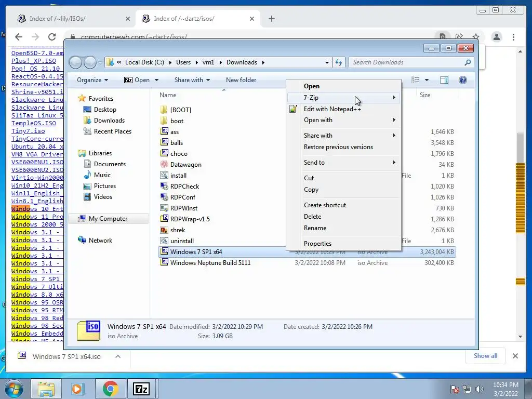Screen dimensions: 532x399
Task: Expand the address bar history dropdown arrow
Action: [327, 62]
